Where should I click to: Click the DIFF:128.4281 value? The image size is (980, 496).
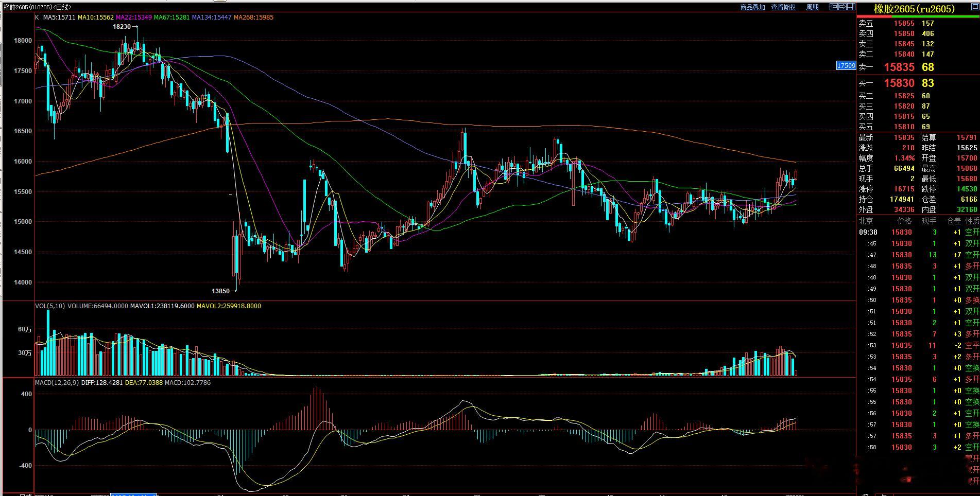point(102,383)
